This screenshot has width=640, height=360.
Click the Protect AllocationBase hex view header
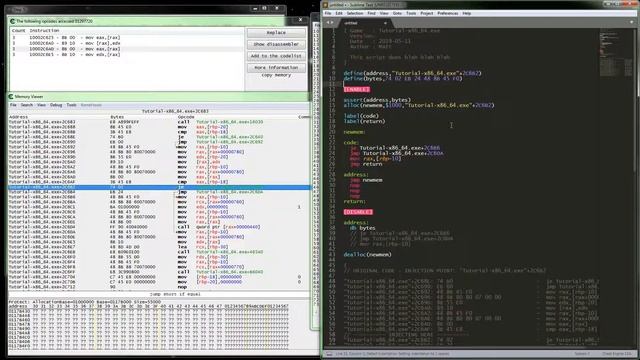pyautogui.click(x=84, y=302)
